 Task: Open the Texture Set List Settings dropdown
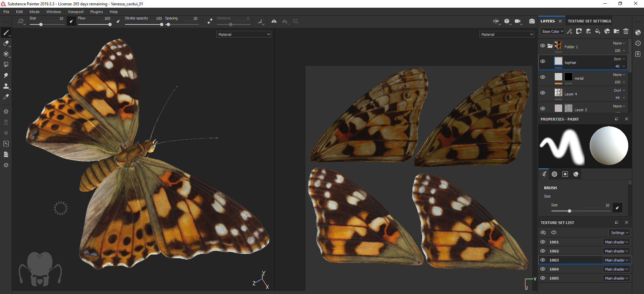tap(620, 233)
